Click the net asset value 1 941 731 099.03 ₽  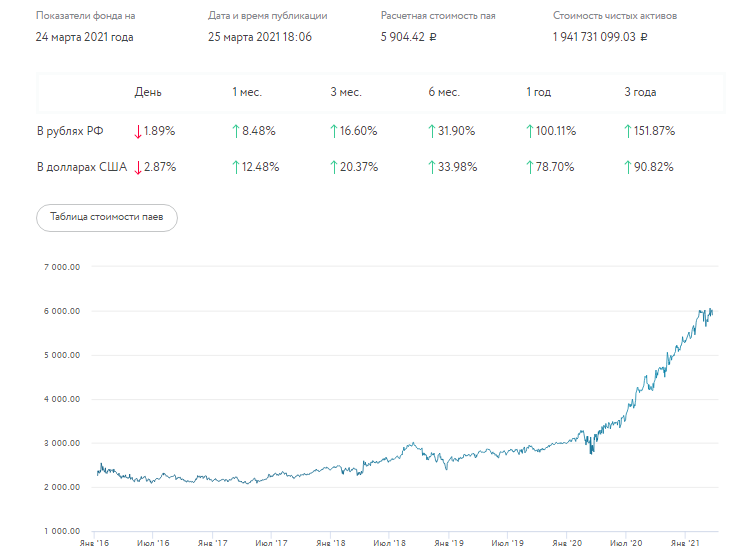[600, 37]
